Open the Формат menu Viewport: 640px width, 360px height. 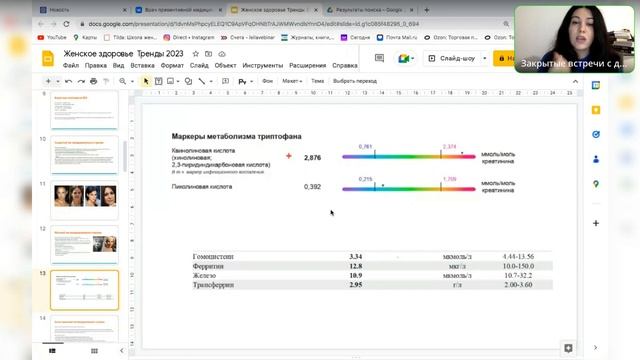tap(172, 65)
